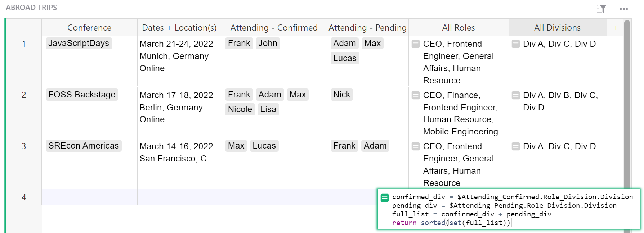Click the formula icon in All Roles row 1

pos(416,44)
